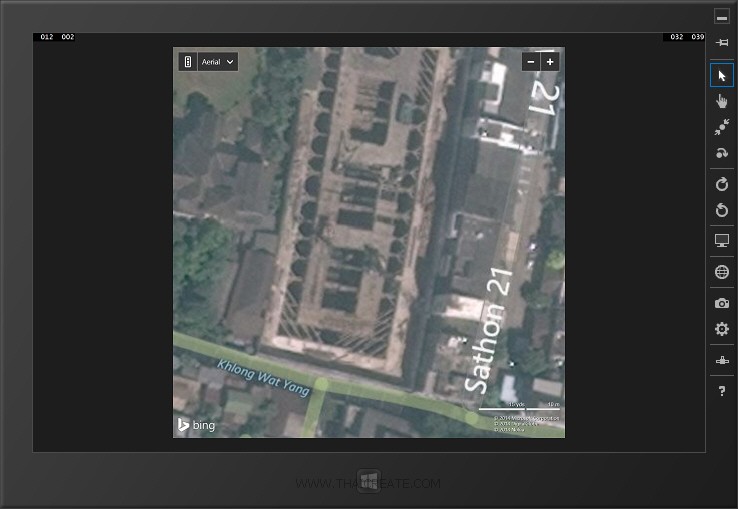Screen dimensions: 738x509
Task: Zoom in the map with plus
Action: pyautogui.click(x=550, y=62)
